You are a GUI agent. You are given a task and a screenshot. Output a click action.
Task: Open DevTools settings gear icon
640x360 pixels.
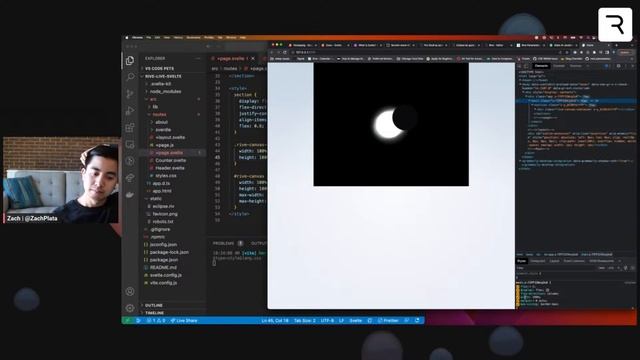[x=618, y=66]
